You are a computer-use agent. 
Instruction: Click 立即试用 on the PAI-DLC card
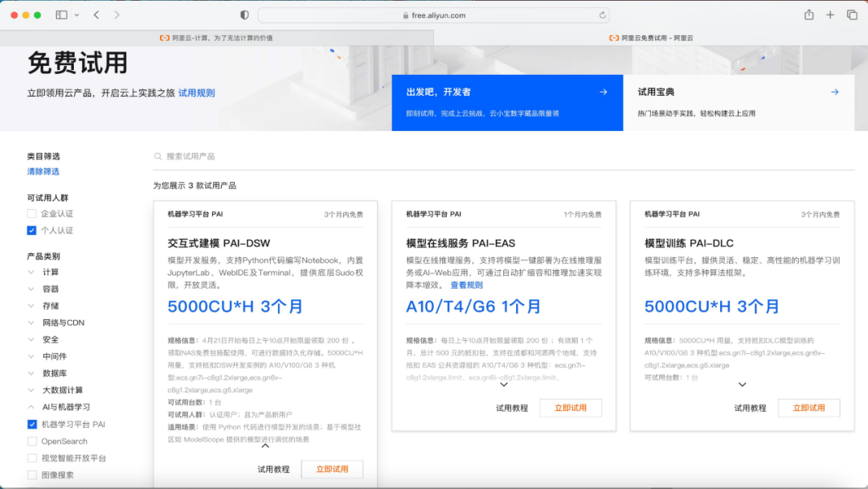click(x=809, y=408)
